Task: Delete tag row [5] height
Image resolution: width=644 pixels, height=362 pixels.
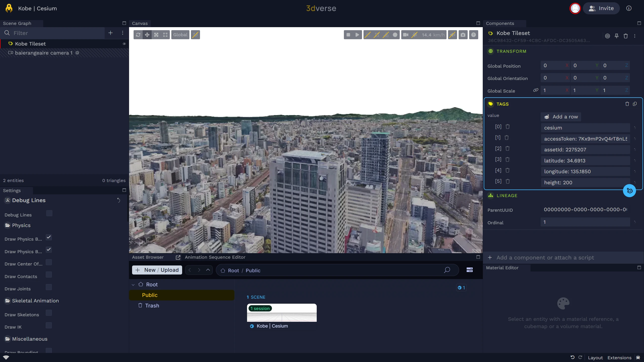Action: coord(508,181)
